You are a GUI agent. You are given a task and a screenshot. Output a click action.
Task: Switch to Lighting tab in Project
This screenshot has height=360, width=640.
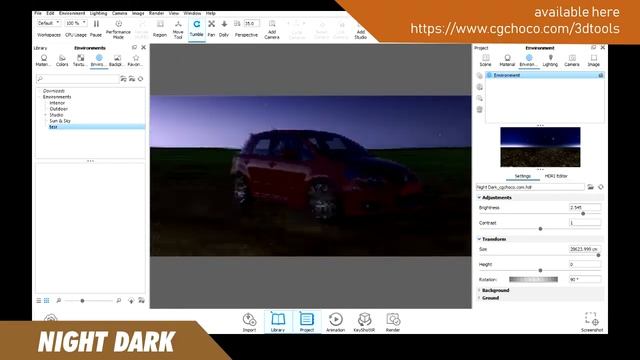click(x=550, y=60)
